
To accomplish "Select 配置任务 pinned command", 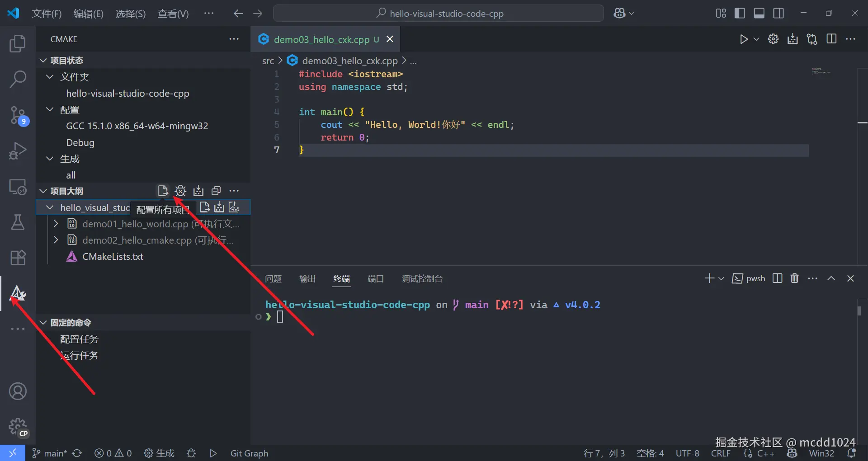I will [79, 339].
